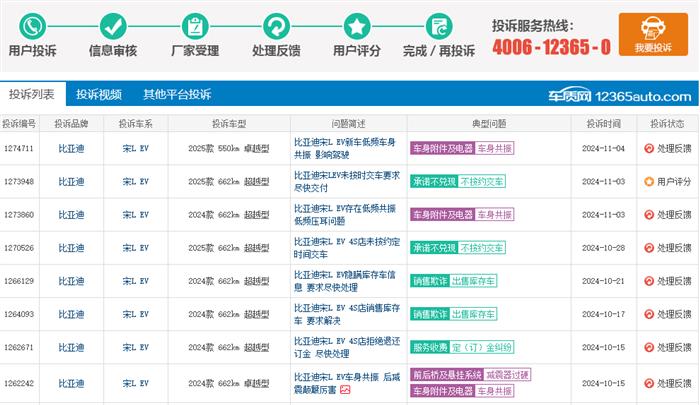Click the 车身附件及电器 tag in row 1273860
Viewport: 700px width, 405px height.
click(x=443, y=215)
